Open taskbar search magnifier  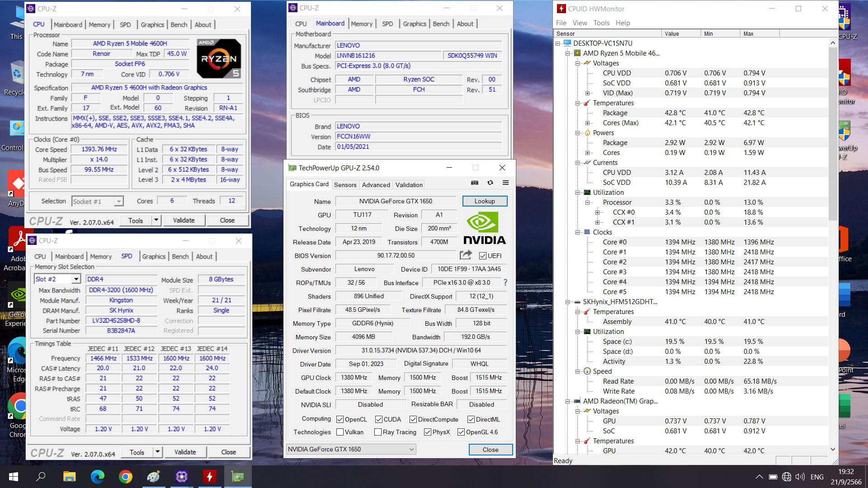41,477
